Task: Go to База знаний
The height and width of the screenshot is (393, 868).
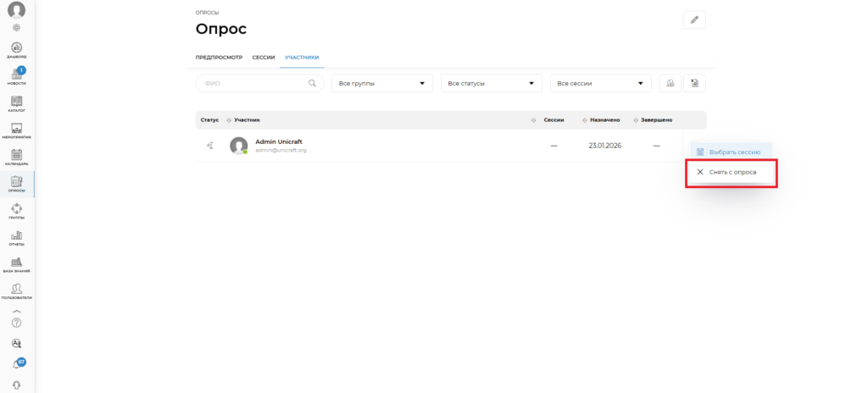Action: pos(17,264)
